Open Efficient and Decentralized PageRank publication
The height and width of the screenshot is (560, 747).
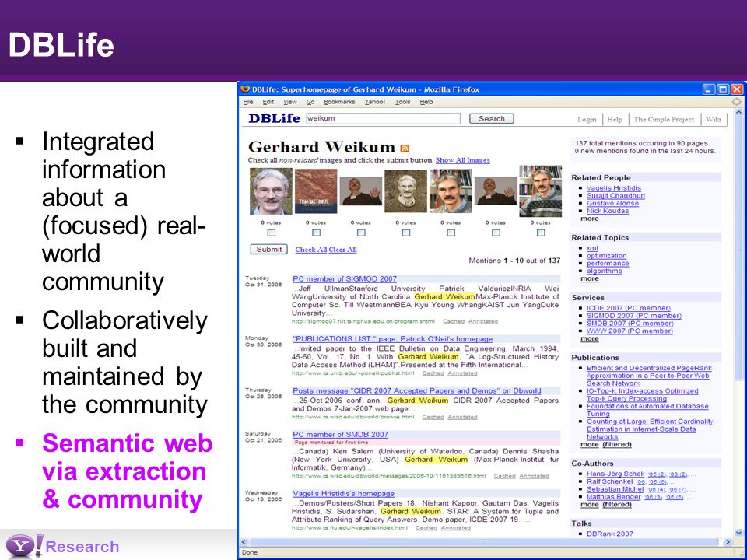649,376
